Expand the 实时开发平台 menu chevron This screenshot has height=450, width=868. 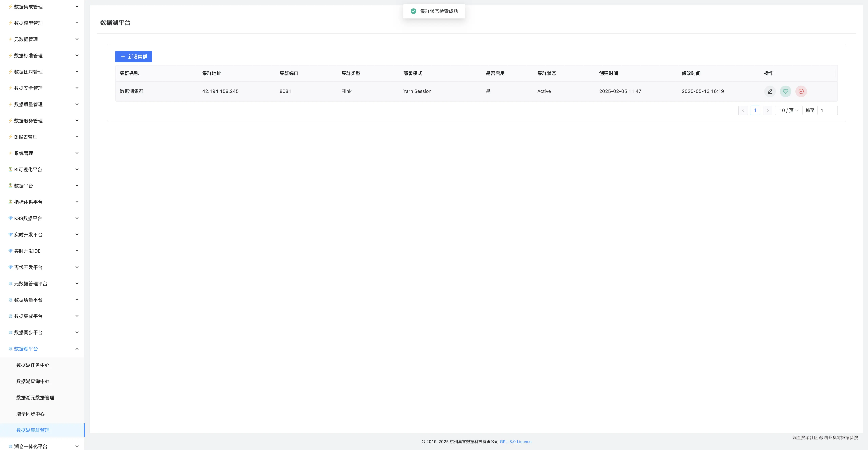pos(77,234)
